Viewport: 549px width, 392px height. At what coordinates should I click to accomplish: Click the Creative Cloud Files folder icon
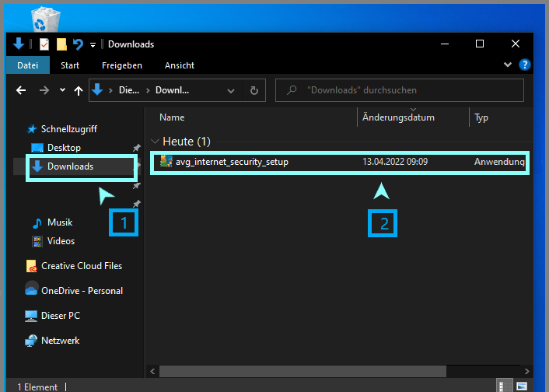(x=31, y=266)
